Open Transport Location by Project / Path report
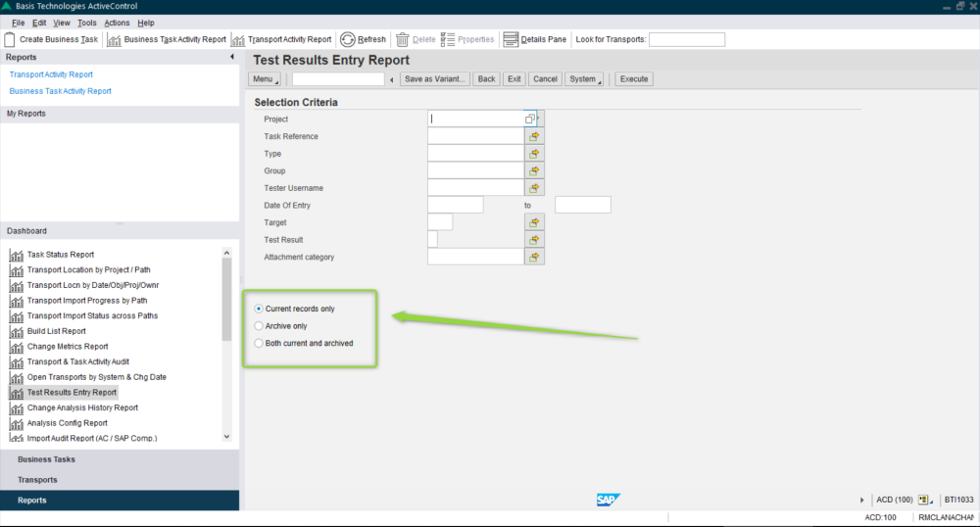Viewport: 980px width, 527px height. (x=89, y=269)
